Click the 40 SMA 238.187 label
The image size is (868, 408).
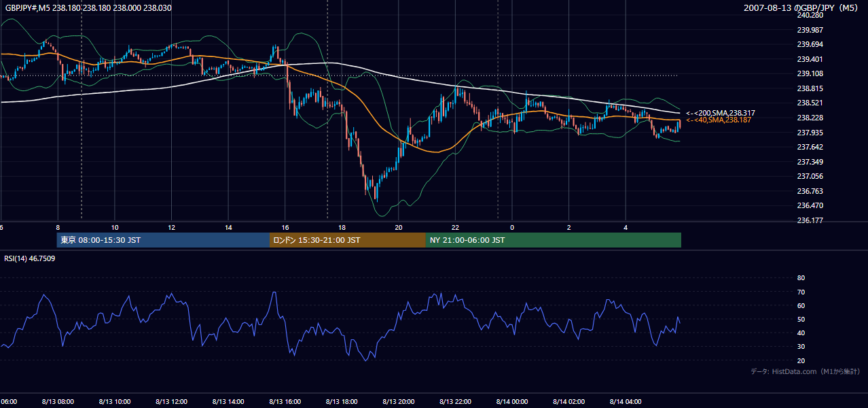click(x=719, y=120)
